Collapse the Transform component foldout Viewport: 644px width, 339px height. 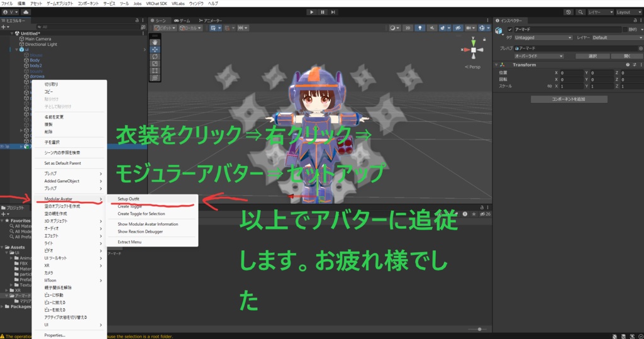point(496,65)
